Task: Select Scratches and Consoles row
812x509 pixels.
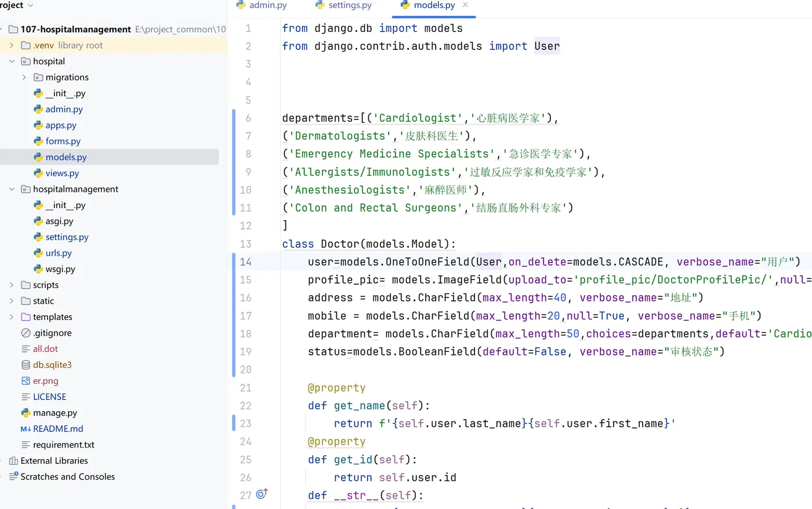Action: click(x=113, y=477)
